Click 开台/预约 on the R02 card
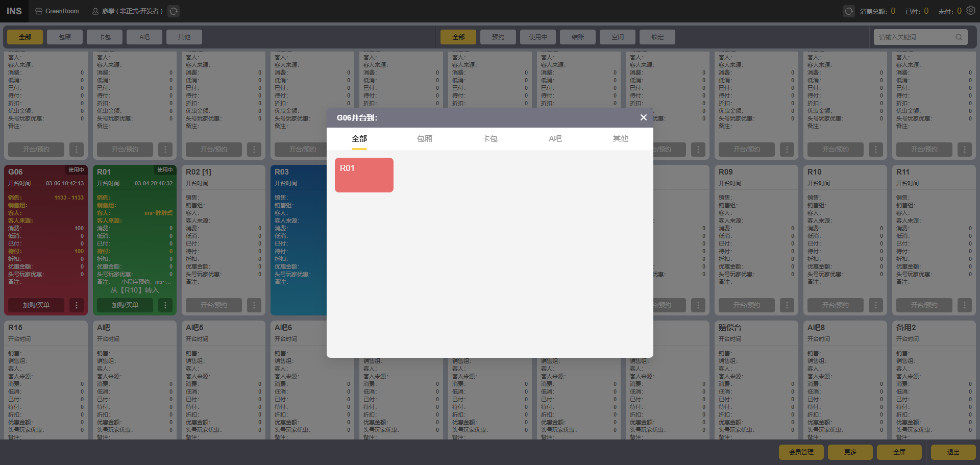 [214, 305]
